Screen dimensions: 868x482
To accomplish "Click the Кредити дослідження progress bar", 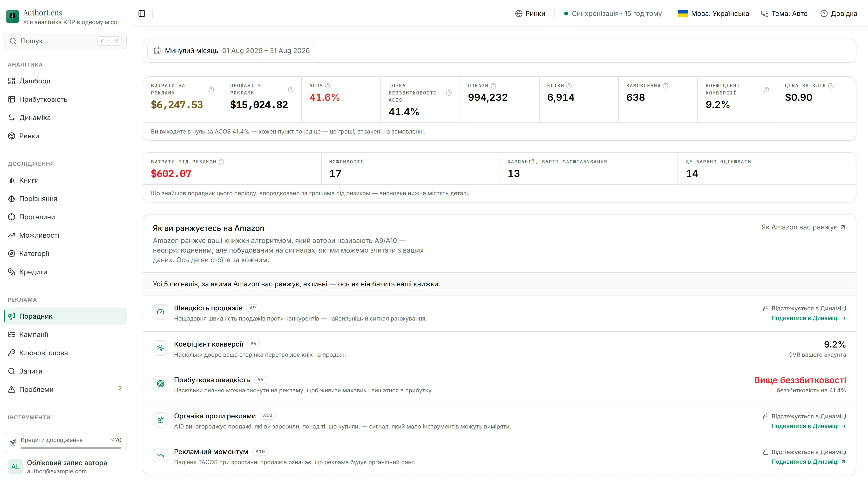I will tap(71, 448).
